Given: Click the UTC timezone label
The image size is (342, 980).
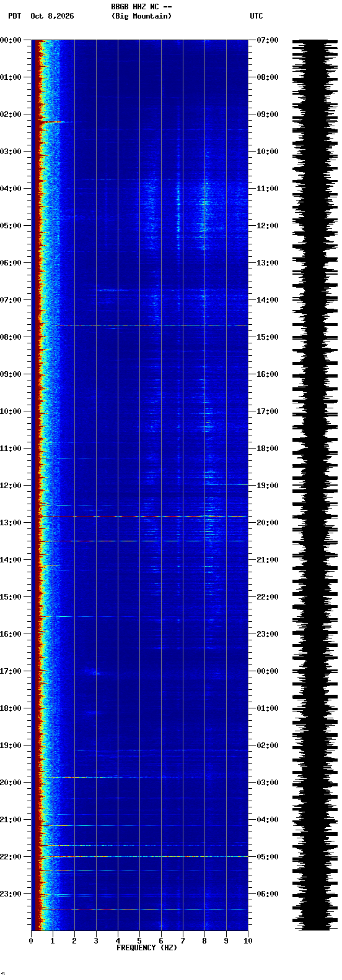Looking at the screenshot, I should tap(256, 16).
